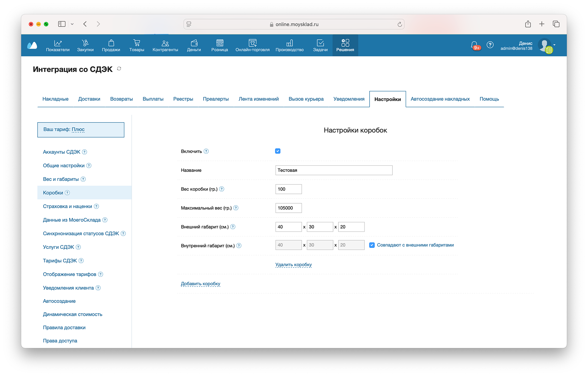Screen dimensions: 588x376
Task: Toggle Совпадают с внешними габаритами checkbox
Action: coord(372,245)
